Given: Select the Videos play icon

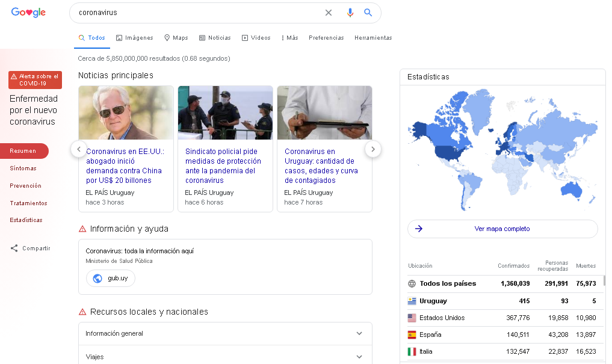Looking at the screenshot, I should pos(245,37).
